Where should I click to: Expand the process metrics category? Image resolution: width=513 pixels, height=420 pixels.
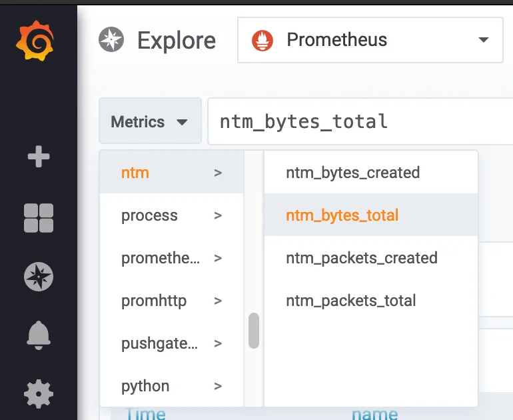pos(171,215)
